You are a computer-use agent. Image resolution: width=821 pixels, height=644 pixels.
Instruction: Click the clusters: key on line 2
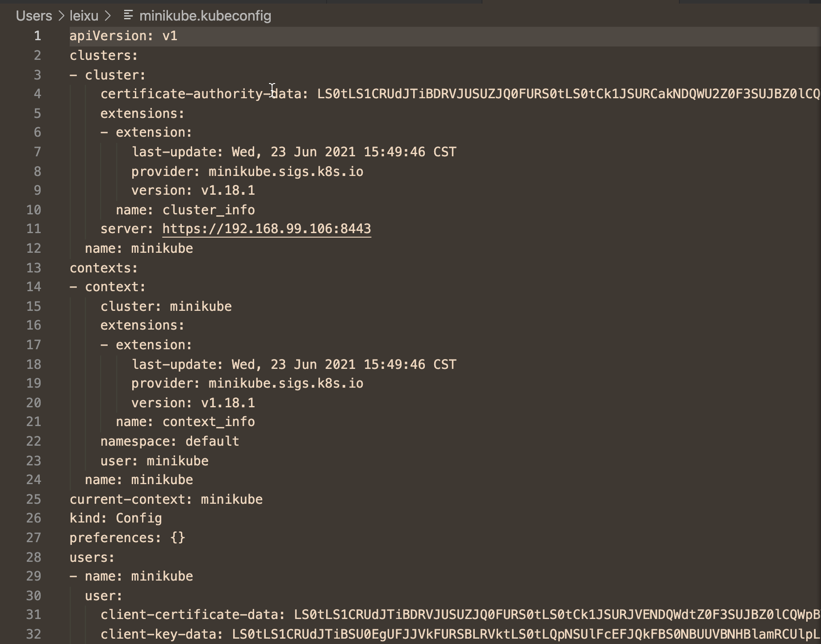click(x=104, y=55)
